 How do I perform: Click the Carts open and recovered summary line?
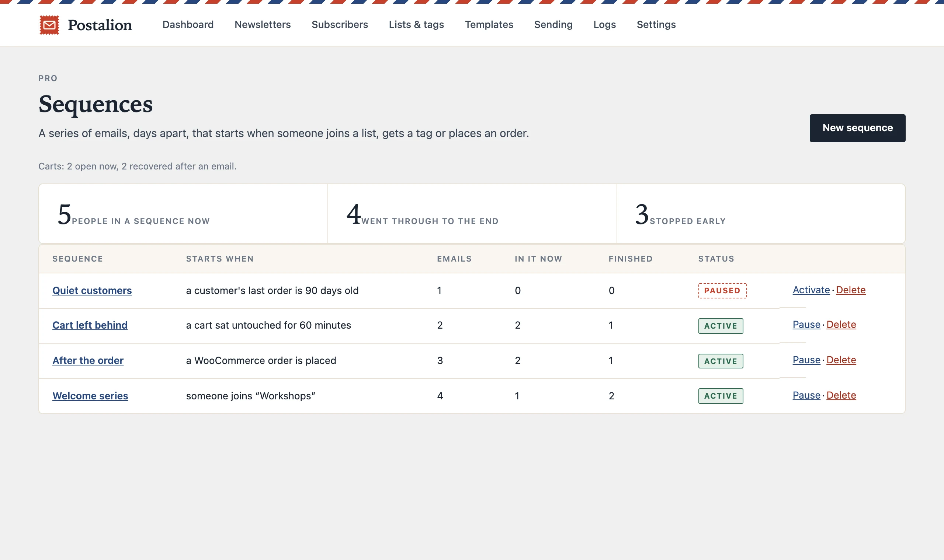coord(138,167)
